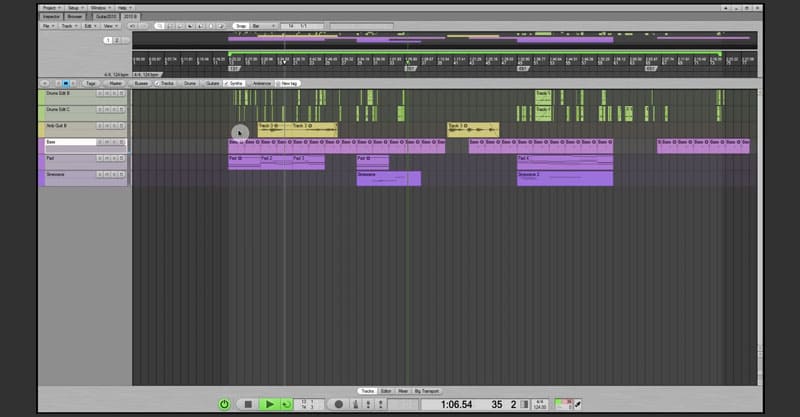Toggle the Synths tag checkbox
The image size is (800, 417).
234,83
